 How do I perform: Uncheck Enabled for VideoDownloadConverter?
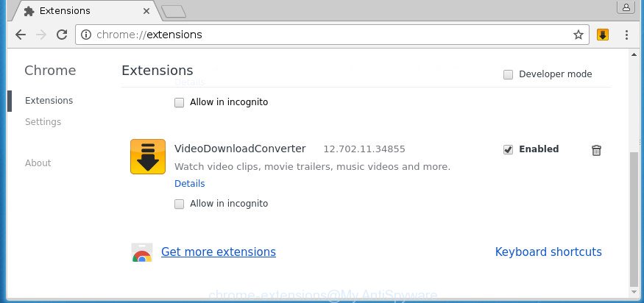pos(509,149)
